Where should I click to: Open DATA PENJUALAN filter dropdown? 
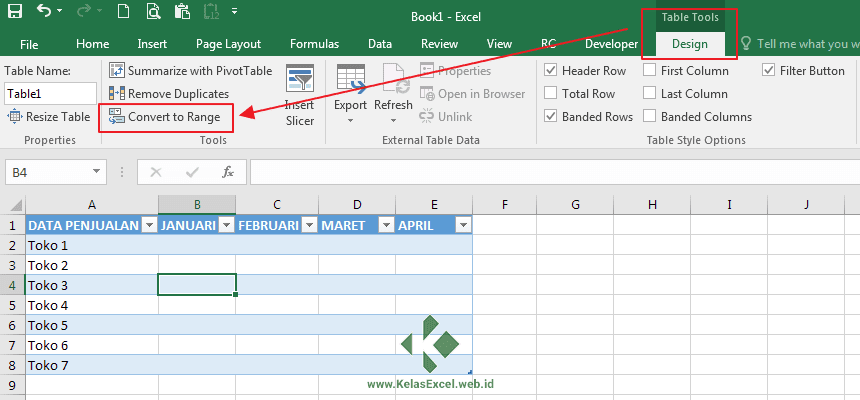click(x=149, y=226)
